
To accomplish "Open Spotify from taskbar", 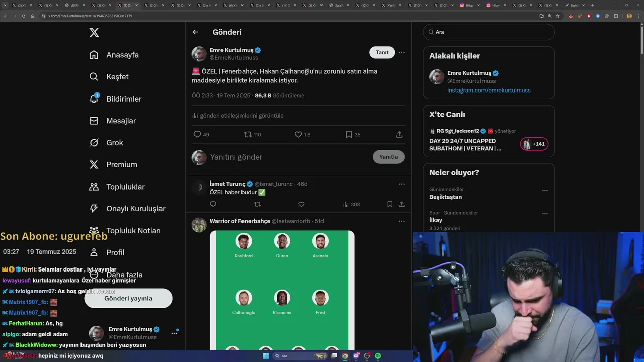I will coord(378,356).
